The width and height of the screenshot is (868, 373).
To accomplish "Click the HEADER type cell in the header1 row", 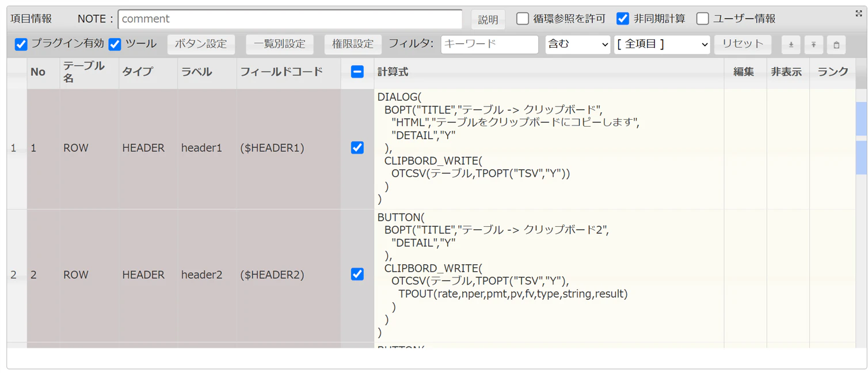I will coord(148,149).
